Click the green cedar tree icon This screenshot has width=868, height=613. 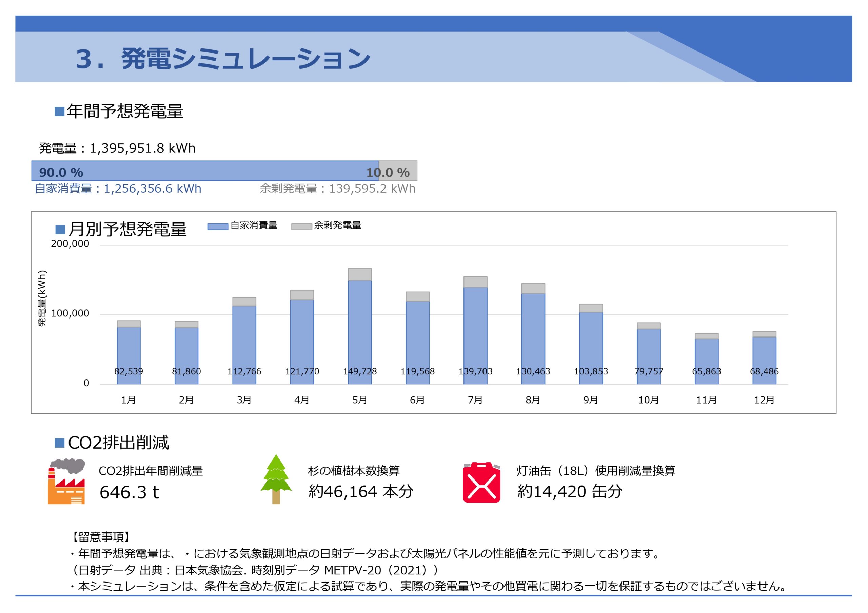pyautogui.click(x=276, y=479)
